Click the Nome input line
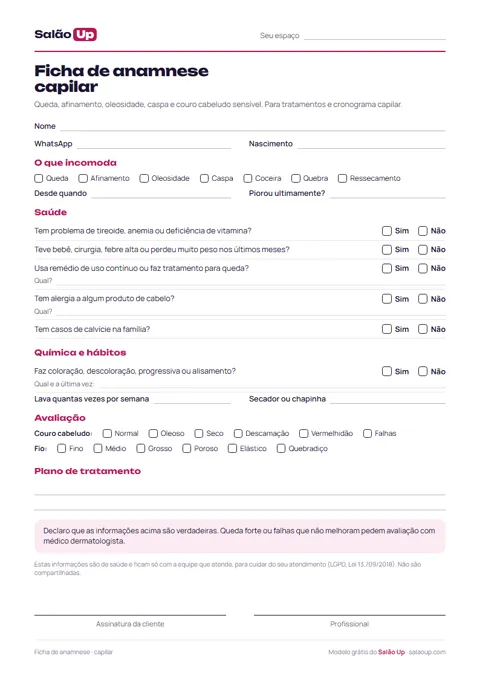Viewport: 480px width, 679px height. pyautogui.click(x=253, y=126)
